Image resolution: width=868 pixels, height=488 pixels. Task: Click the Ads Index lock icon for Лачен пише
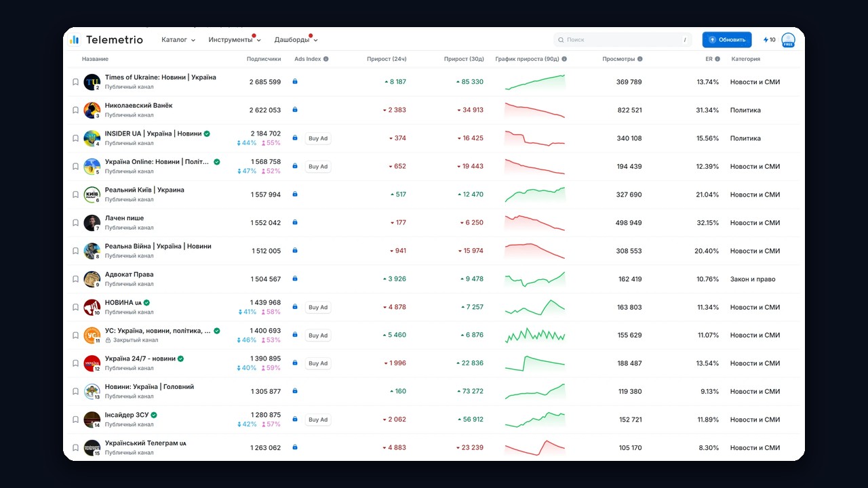(x=295, y=222)
